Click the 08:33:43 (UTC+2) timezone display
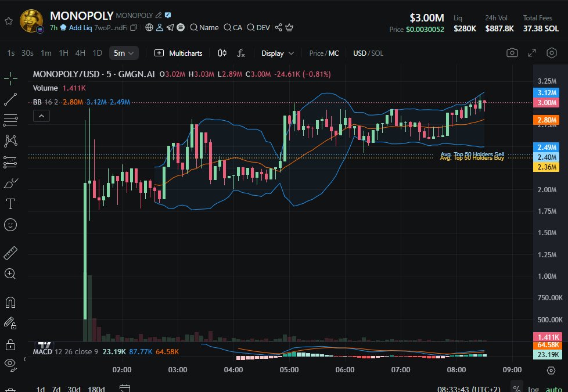The height and width of the screenshot is (392, 568). 469,389
